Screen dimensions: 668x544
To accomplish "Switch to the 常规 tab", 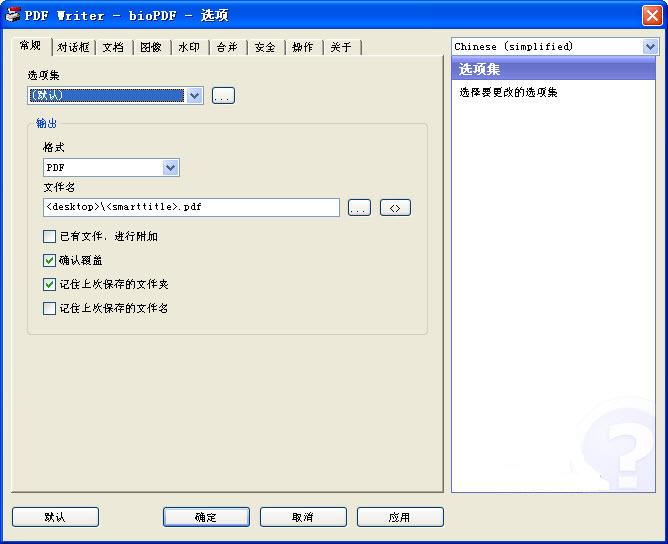I will coord(31,46).
